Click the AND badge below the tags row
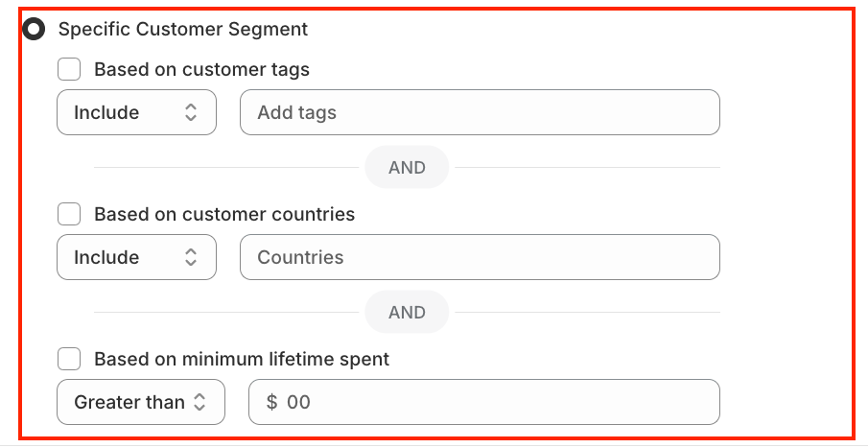 click(x=407, y=167)
